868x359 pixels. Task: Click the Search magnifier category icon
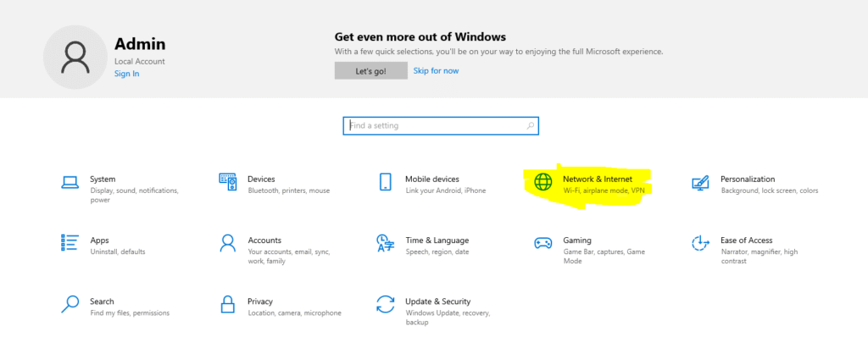click(70, 305)
